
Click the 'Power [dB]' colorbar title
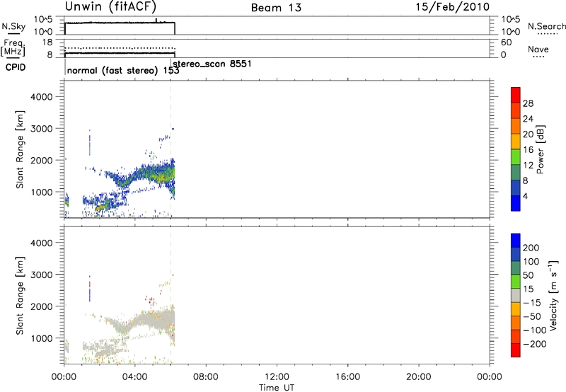[x=540, y=149]
